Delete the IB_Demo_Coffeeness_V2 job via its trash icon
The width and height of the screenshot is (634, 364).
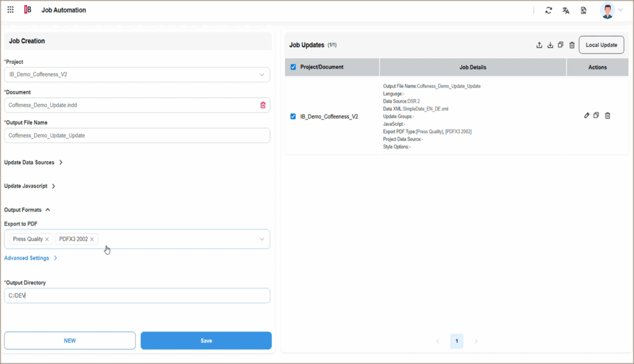607,116
